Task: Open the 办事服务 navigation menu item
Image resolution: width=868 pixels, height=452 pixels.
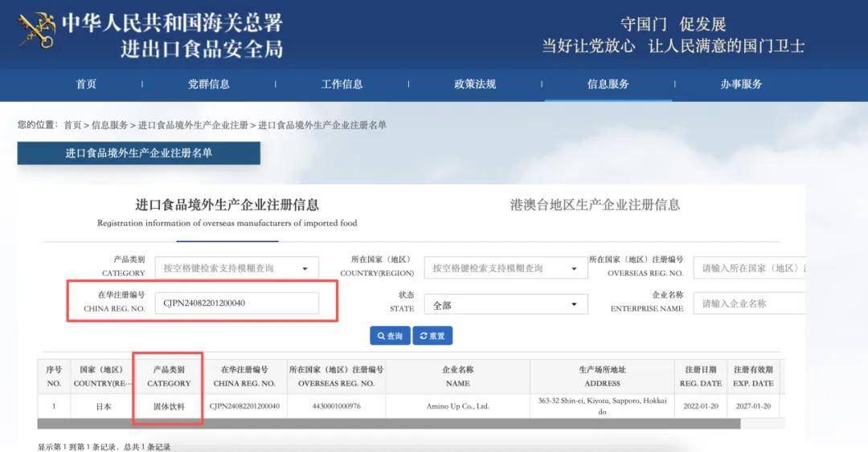Action: pos(741,84)
